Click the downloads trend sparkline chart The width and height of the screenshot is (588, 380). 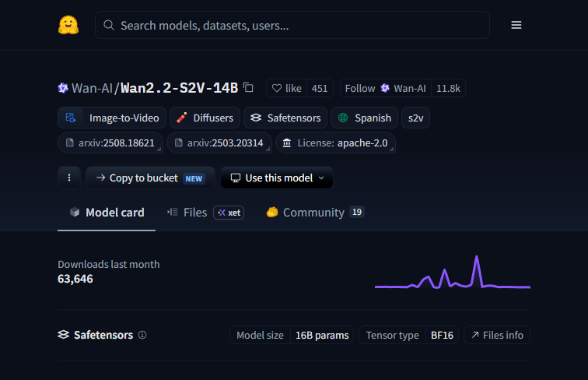pyautogui.click(x=453, y=273)
